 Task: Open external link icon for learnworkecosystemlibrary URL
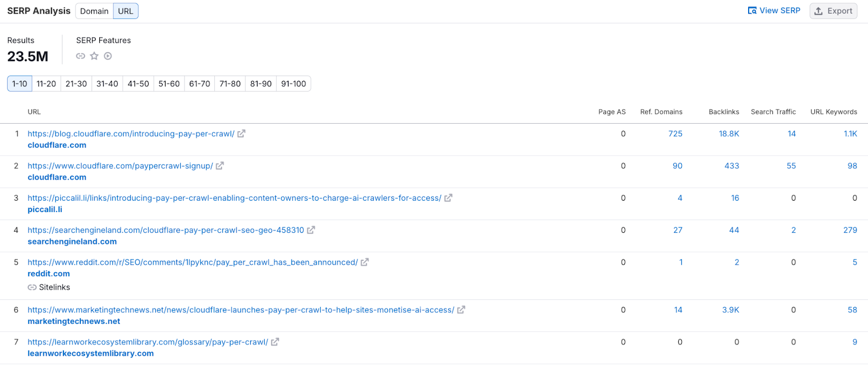coord(275,342)
